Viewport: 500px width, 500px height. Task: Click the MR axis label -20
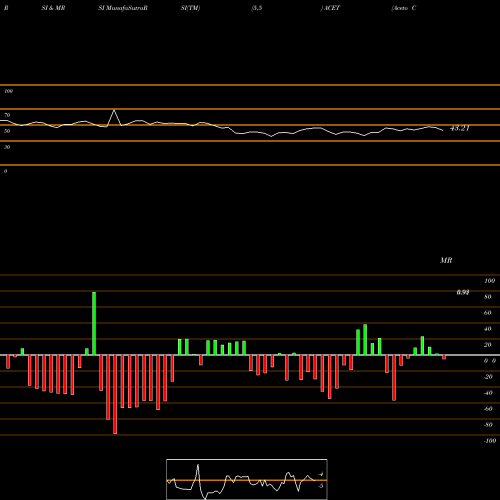click(488, 377)
